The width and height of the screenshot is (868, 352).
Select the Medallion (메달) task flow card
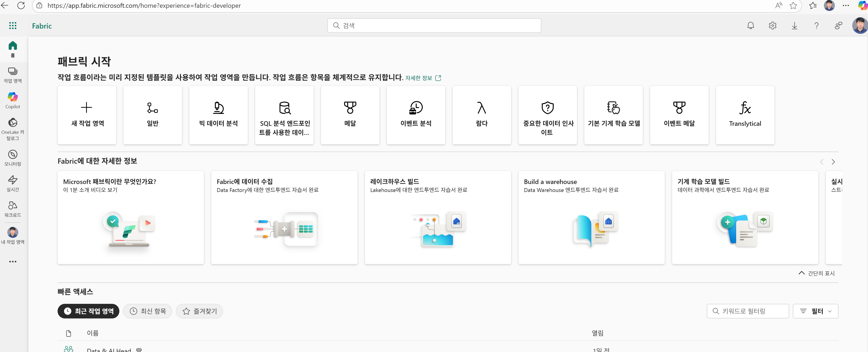[x=350, y=115]
